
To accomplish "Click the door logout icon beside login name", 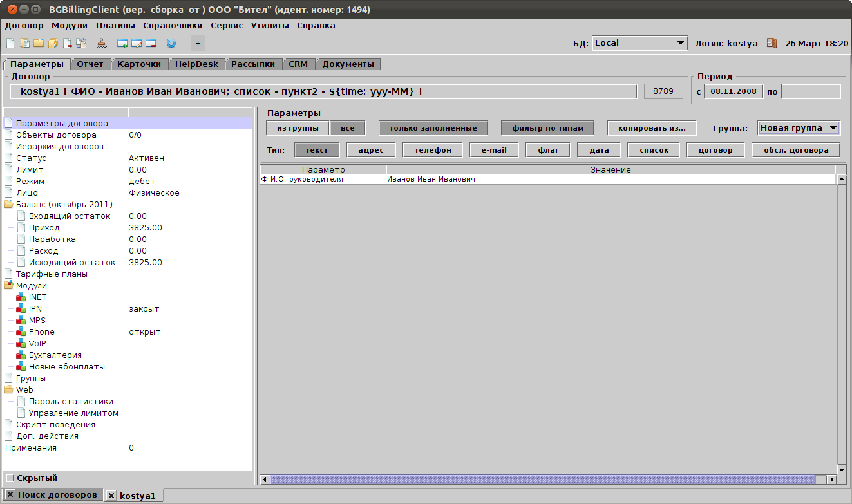I will click(x=772, y=43).
